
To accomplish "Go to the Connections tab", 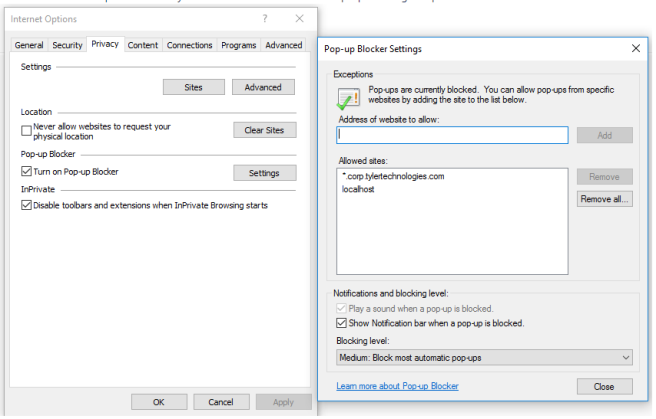I will click(x=189, y=45).
